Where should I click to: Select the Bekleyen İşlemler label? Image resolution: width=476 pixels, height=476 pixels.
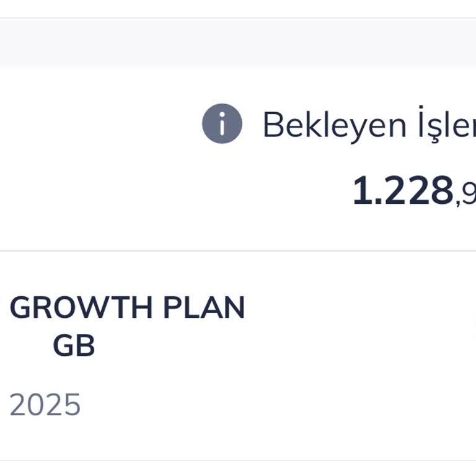368,125
